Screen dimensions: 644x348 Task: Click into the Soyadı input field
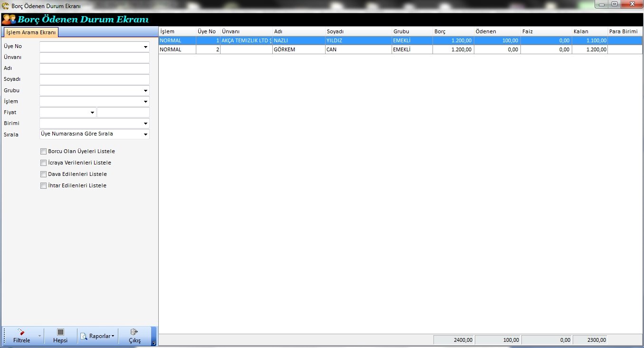point(94,79)
